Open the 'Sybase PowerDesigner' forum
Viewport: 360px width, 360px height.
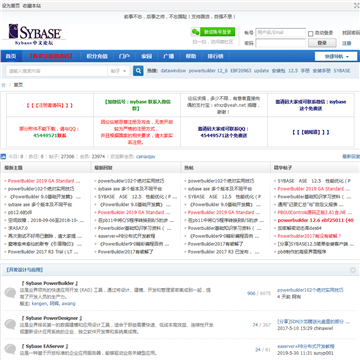pos(51,318)
